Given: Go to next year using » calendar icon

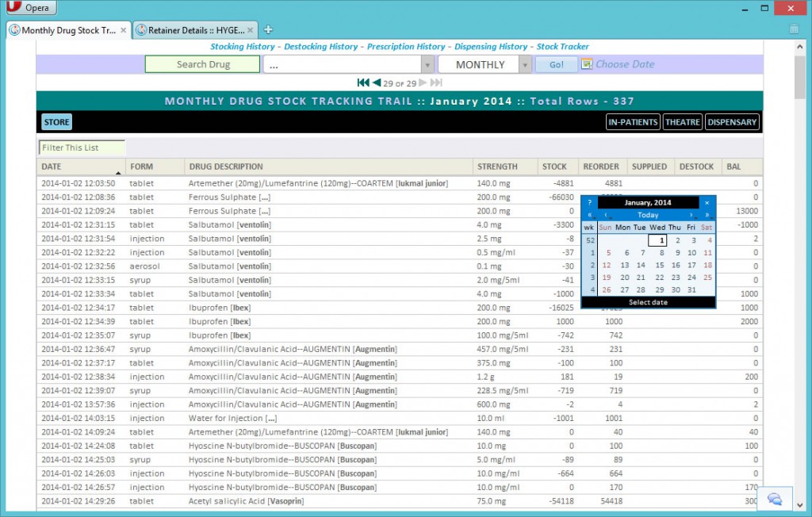Looking at the screenshot, I should 707,215.
